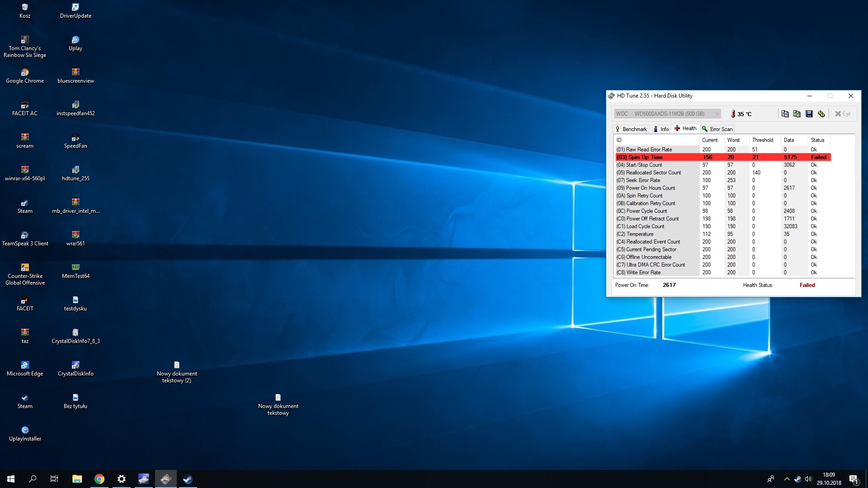Save screenshot with the floppy disk icon
This screenshot has height=488, width=868.
[809, 114]
